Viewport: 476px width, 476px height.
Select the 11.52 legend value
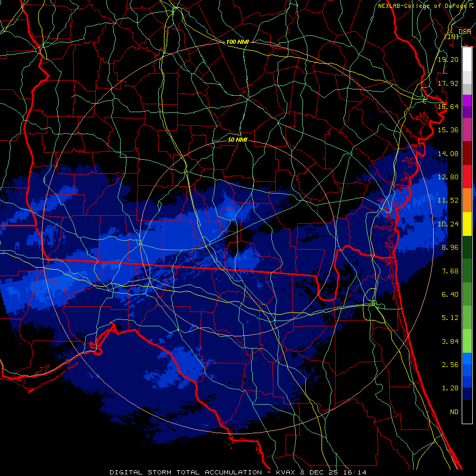click(x=448, y=200)
